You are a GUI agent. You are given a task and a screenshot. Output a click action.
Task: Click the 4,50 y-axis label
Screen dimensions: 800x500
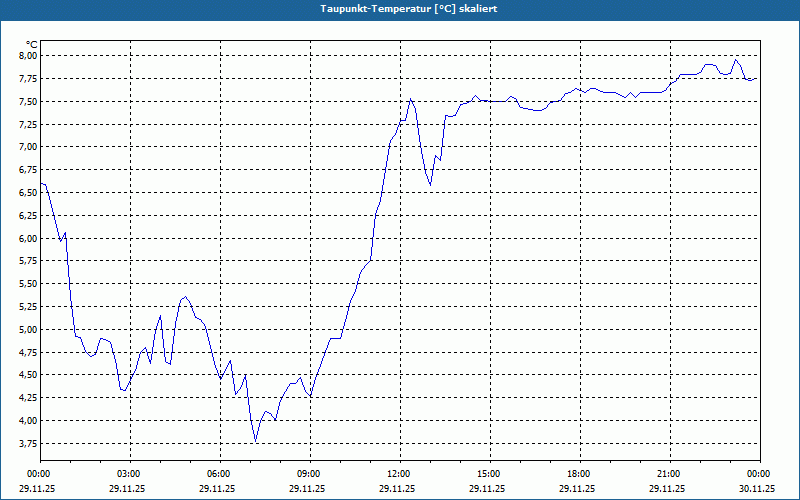tap(29, 375)
